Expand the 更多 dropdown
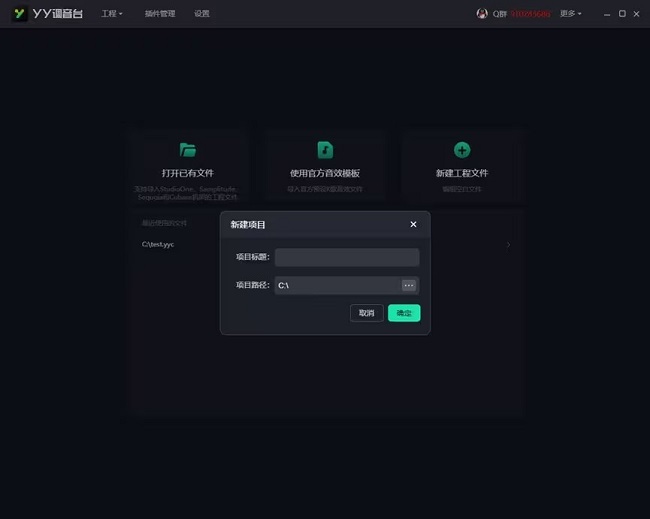Screen dimensions: 650x519 pyautogui.click(x=570, y=14)
